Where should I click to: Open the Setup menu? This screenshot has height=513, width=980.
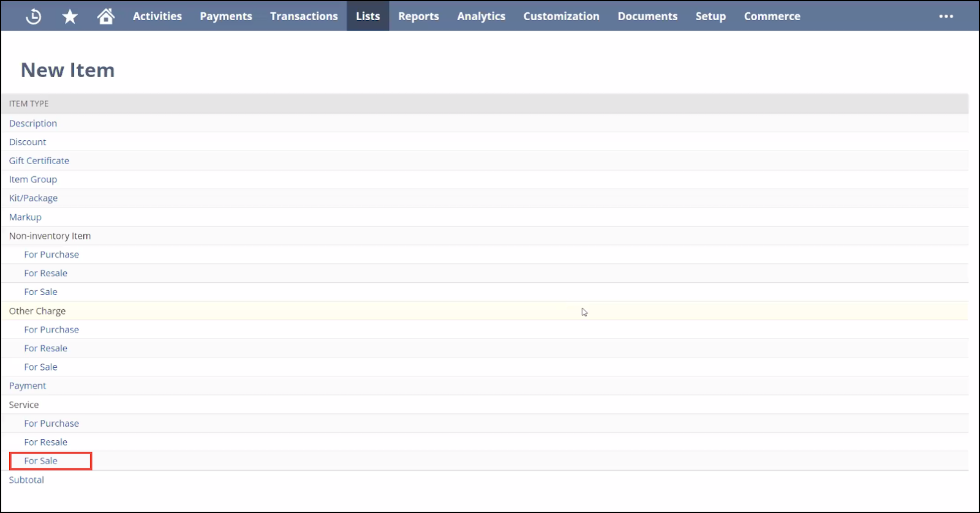(710, 17)
